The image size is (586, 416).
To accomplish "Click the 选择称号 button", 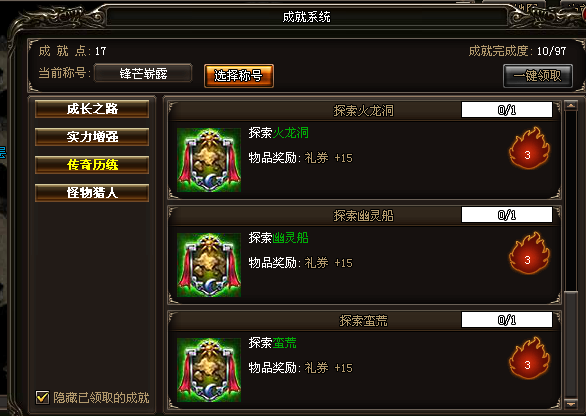I will 239,76.
